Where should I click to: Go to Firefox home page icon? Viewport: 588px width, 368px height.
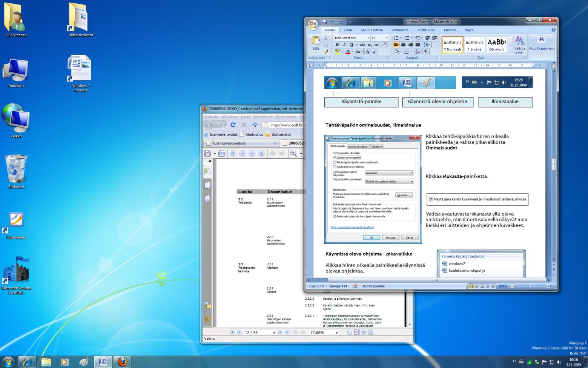(x=255, y=125)
